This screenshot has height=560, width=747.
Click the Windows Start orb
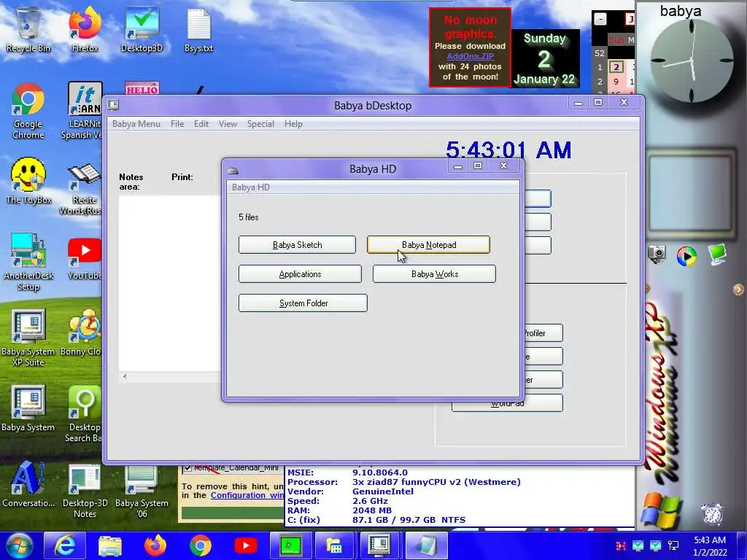[x=20, y=545]
